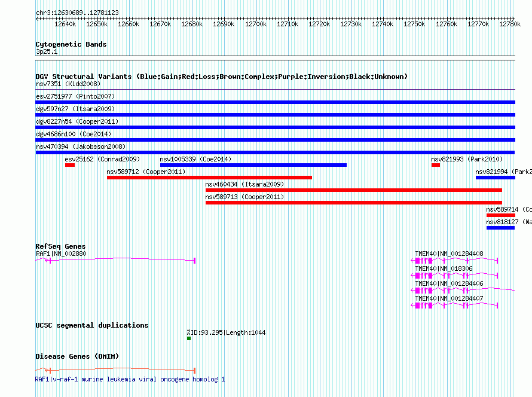Open the RAF1|v-raf-1 murine leukemia viral oncogene link
Viewport: 532px width, 397px height.
click(x=130, y=379)
